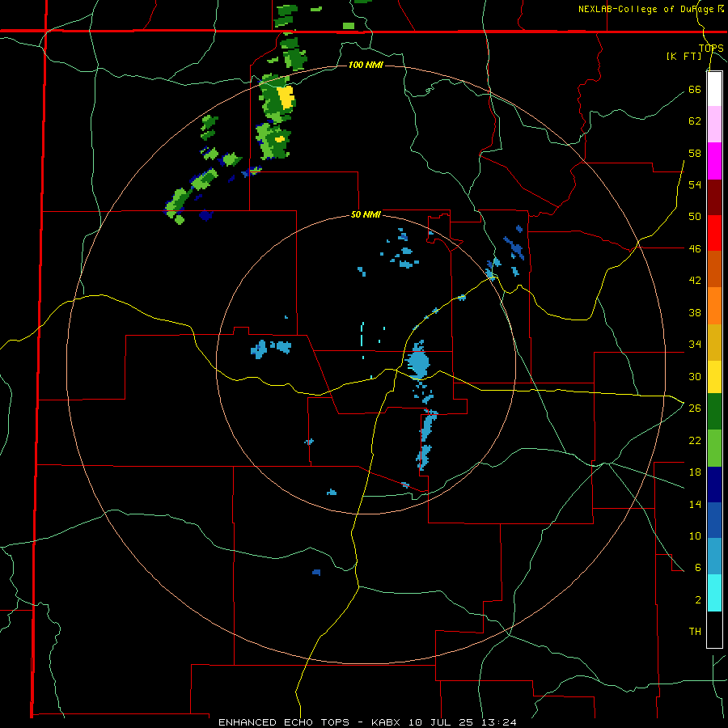Pick the bright yellow legend swatch
Image resolution: width=728 pixels, height=728 pixels.
click(714, 376)
